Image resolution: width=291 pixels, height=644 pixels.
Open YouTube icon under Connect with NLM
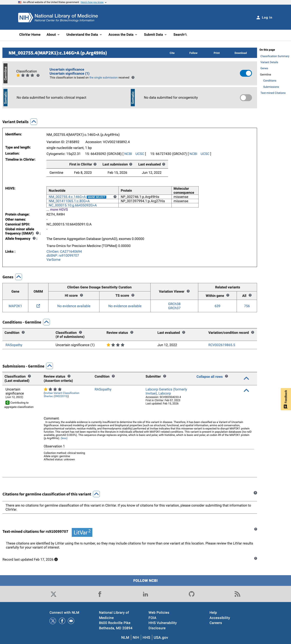pos(71,621)
